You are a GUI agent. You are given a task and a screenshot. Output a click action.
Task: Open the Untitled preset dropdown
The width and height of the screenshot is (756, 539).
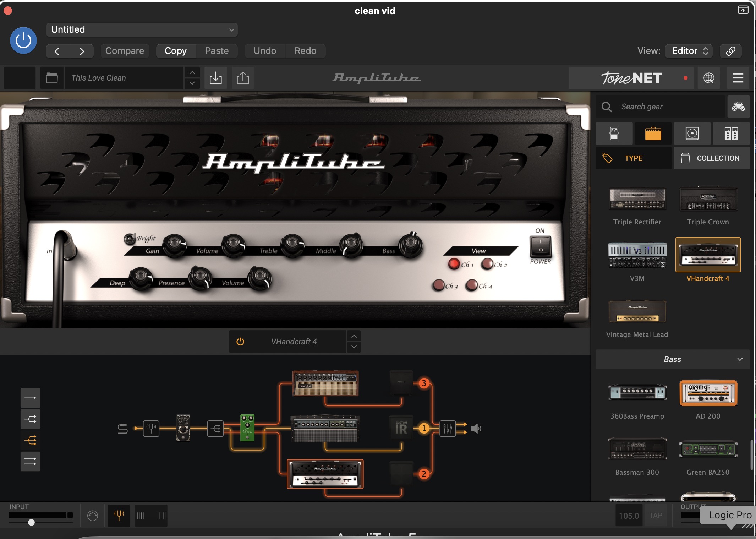click(142, 29)
